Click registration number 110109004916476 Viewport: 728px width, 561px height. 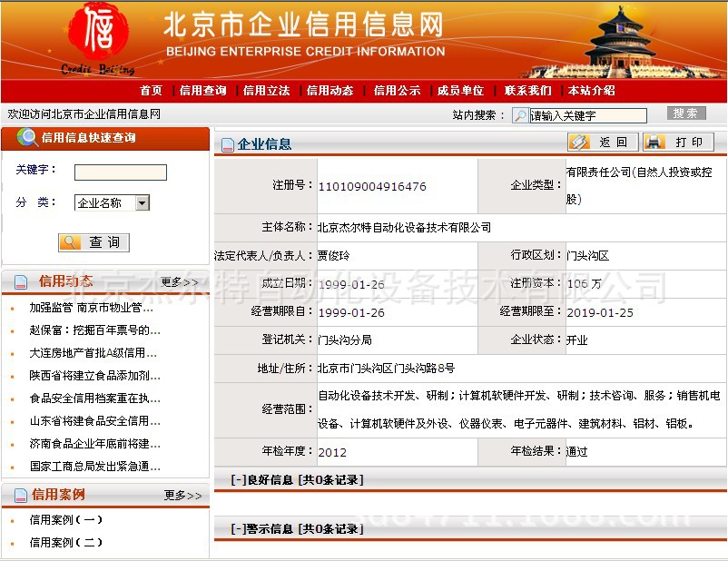pos(372,187)
